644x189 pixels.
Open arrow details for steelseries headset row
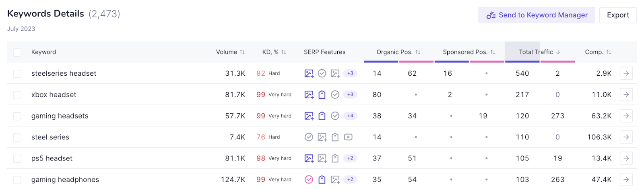click(626, 73)
